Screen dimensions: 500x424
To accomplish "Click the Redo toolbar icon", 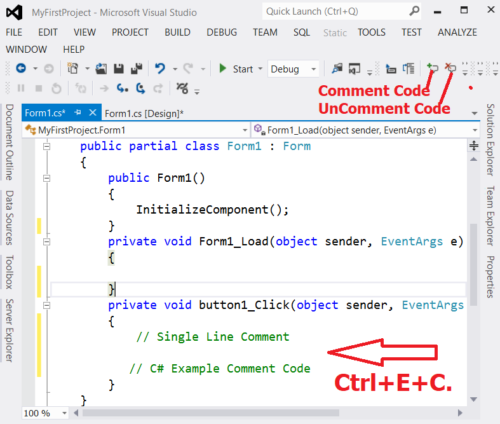I will (188, 69).
